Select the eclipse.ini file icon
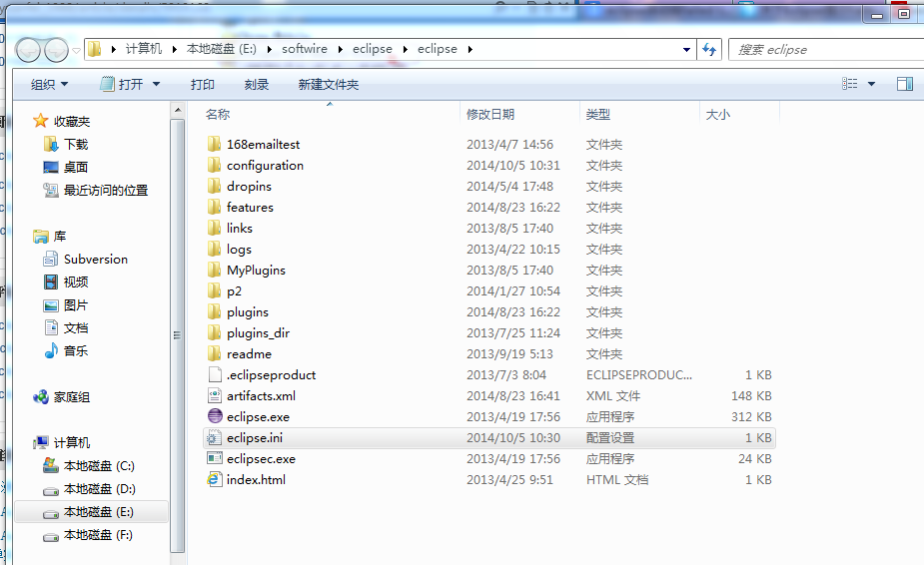Viewport: 924px width, 565px height. (x=215, y=438)
